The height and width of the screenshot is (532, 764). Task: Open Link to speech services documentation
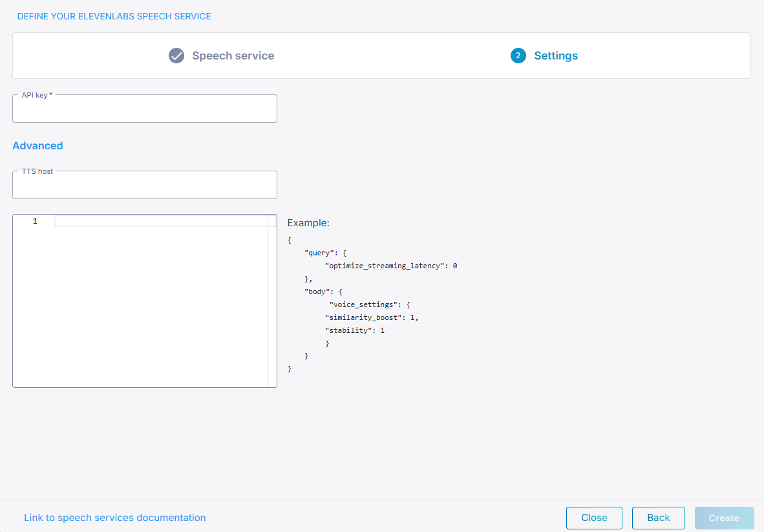[x=115, y=518]
